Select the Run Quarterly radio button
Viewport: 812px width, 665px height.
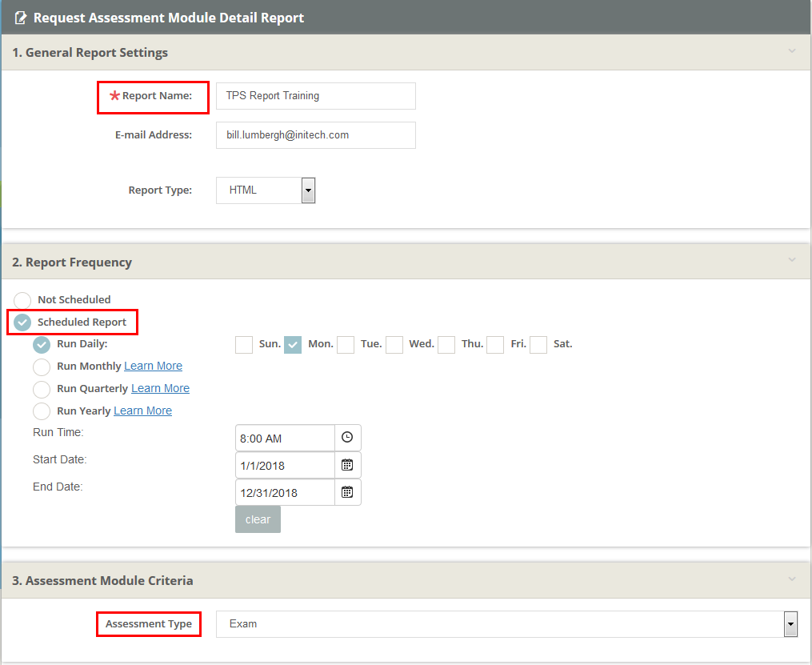pyautogui.click(x=42, y=389)
